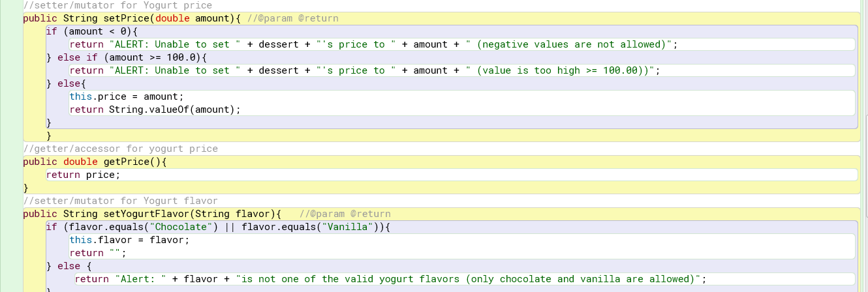Click the comment "//setter/mutator for Yogurt price"

pyautogui.click(x=117, y=5)
